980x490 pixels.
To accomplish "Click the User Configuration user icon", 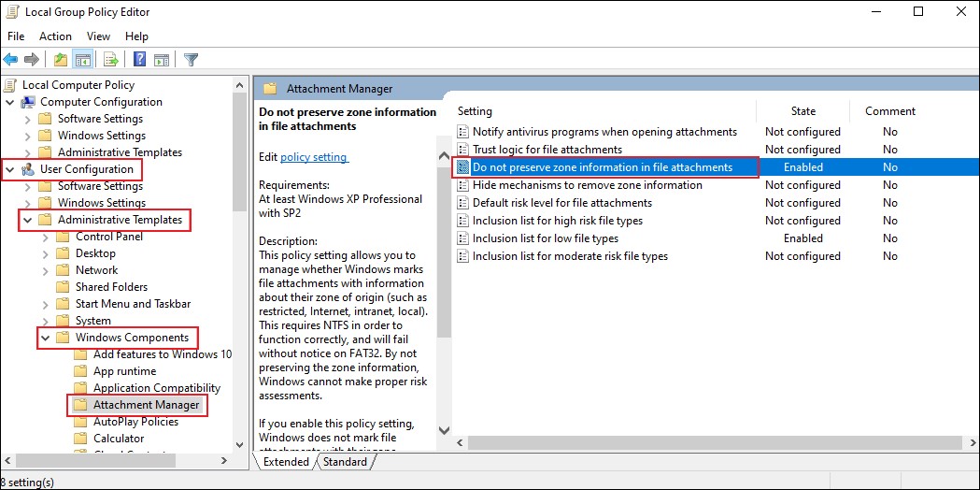I will (x=29, y=169).
